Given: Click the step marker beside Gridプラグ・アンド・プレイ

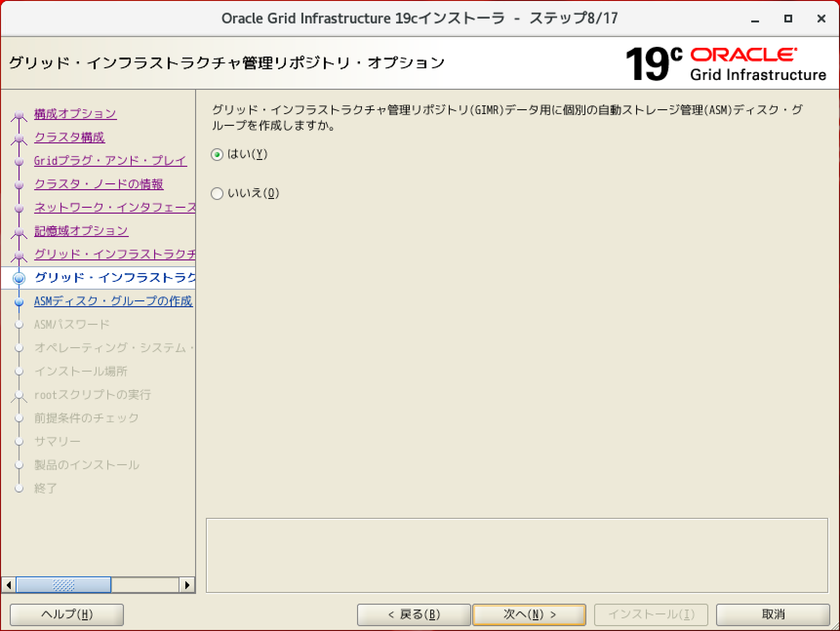Looking at the screenshot, I should 19,161.
